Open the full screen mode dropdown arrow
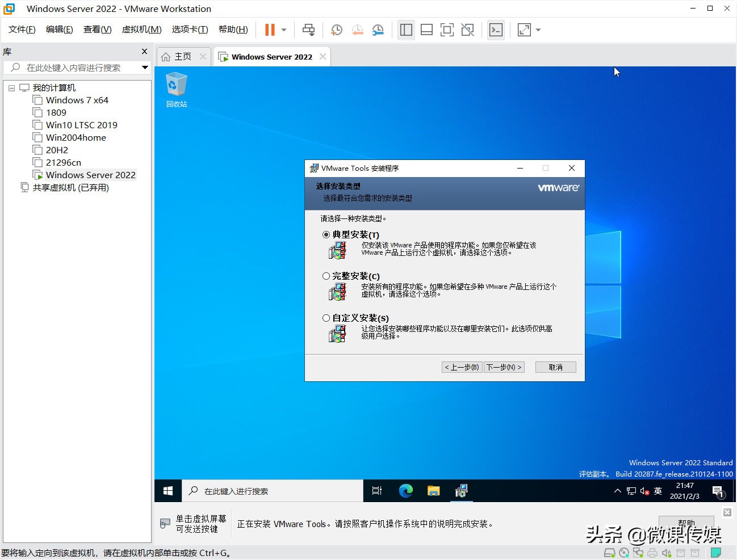This screenshot has height=560, width=737. click(538, 30)
